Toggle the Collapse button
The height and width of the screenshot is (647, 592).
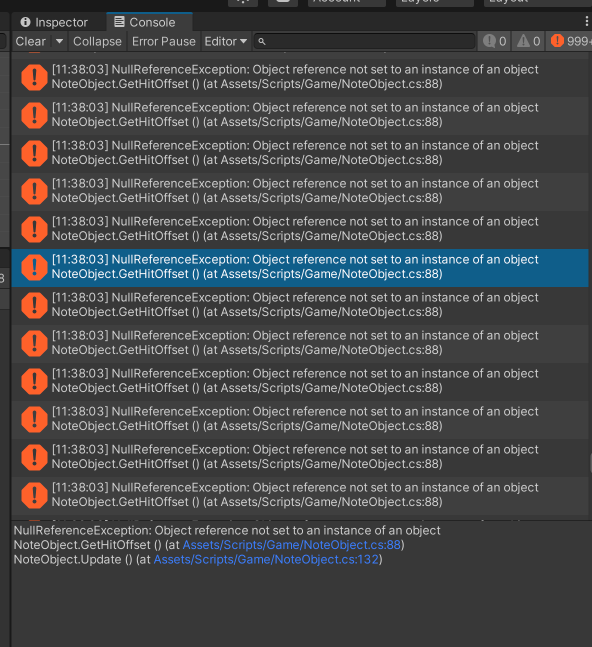pyautogui.click(x=97, y=41)
